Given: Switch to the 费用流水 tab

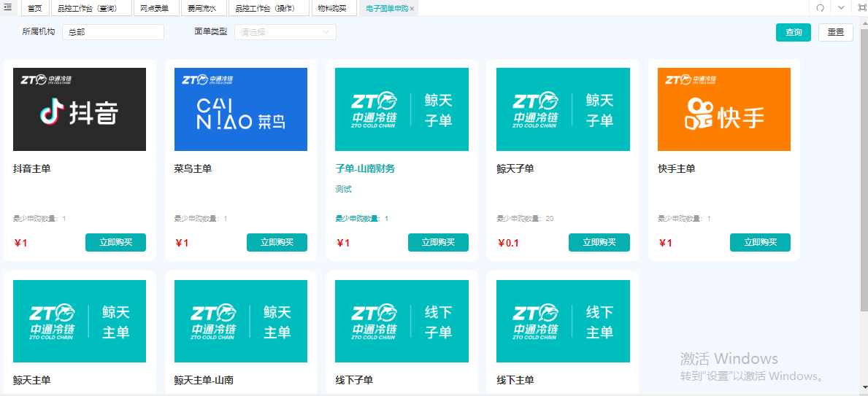Looking at the screenshot, I should coord(203,8).
